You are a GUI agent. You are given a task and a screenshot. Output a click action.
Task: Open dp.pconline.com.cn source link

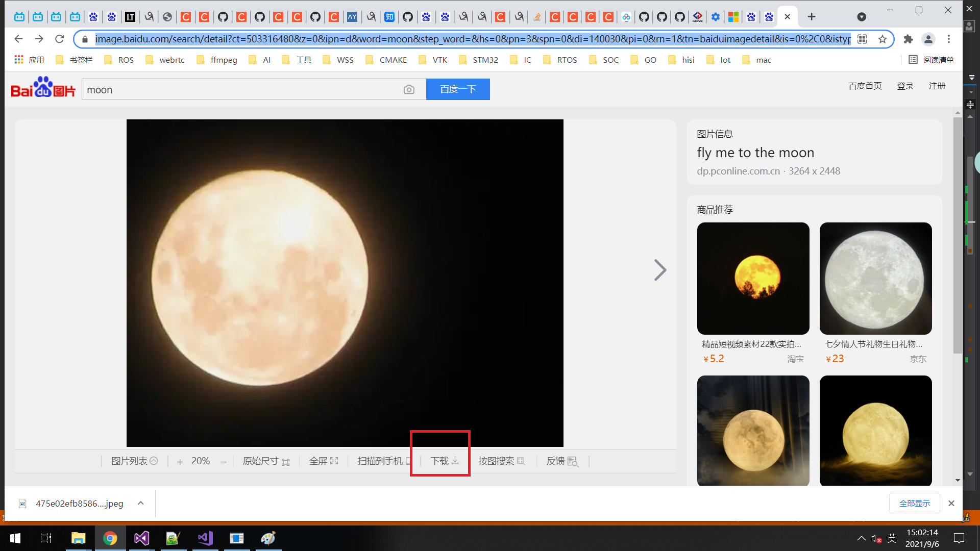point(738,171)
